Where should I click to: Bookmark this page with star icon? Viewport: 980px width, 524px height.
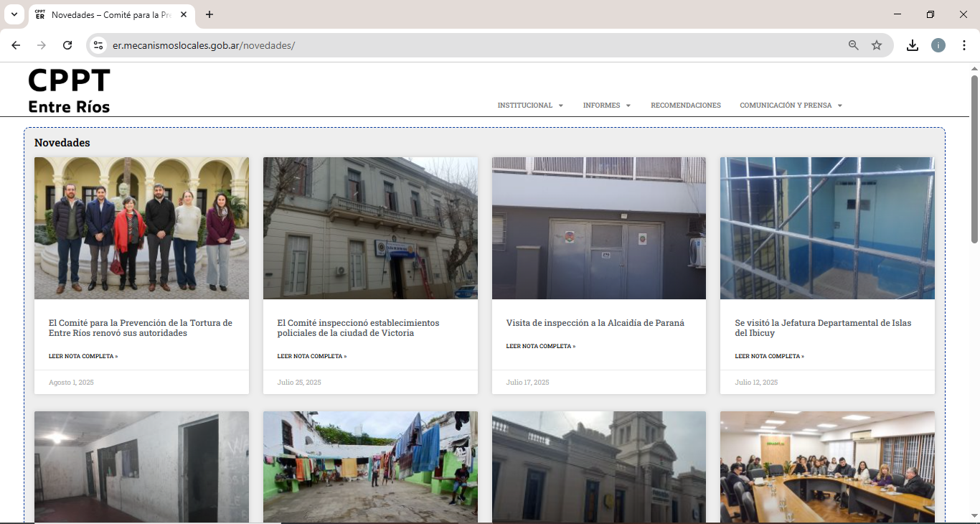[x=877, y=45]
